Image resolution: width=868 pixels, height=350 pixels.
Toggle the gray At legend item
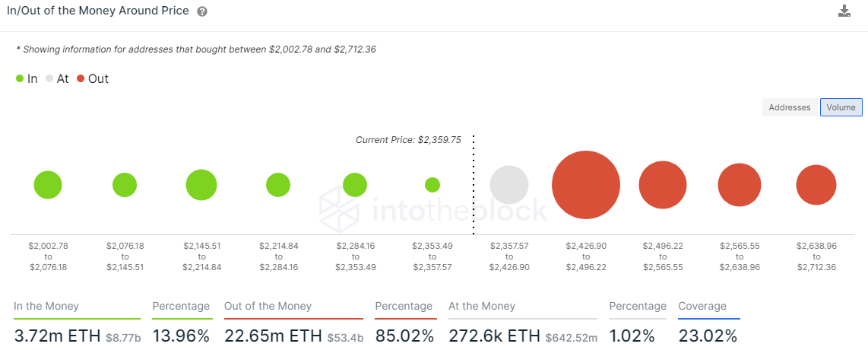57,78
